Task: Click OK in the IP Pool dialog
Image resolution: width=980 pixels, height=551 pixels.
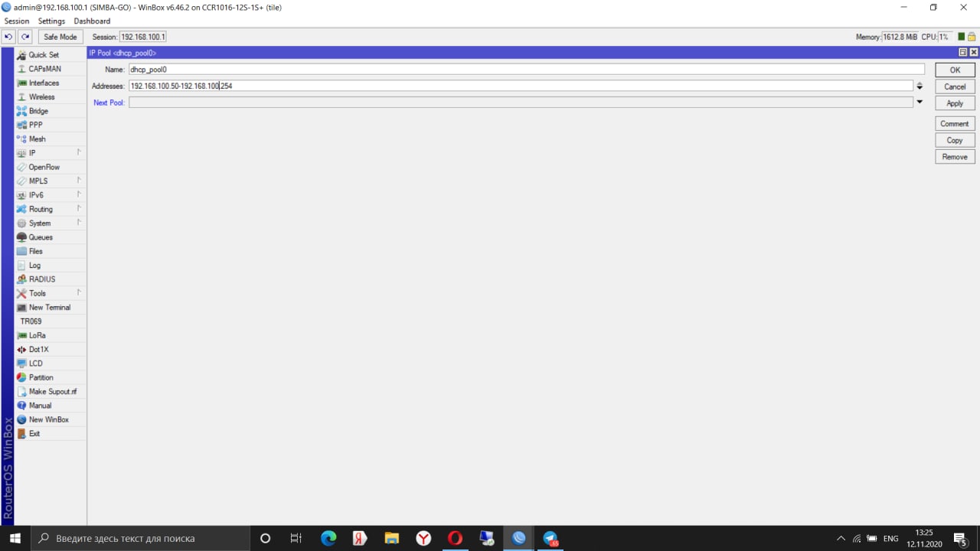Action: tap(955, 70)
